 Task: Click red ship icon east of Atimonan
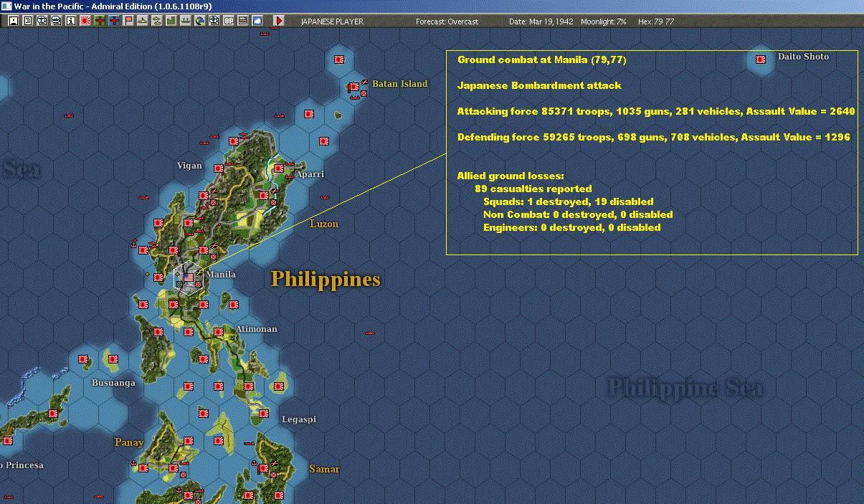[371, 333]
